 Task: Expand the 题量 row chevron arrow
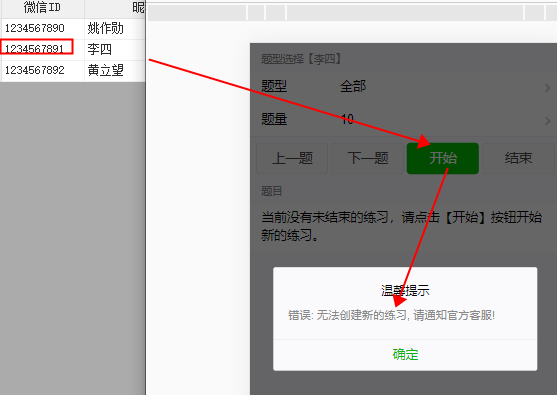pos(547,121)
